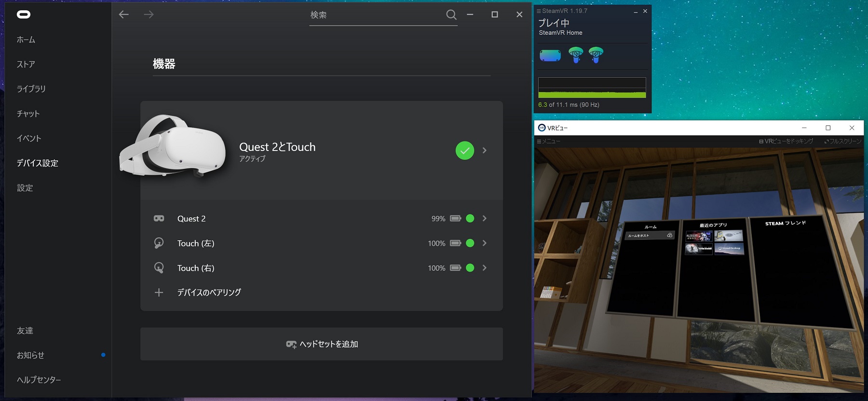Open 設定 in the sidebar
The image size is (868, 401).
click(25, 188)
